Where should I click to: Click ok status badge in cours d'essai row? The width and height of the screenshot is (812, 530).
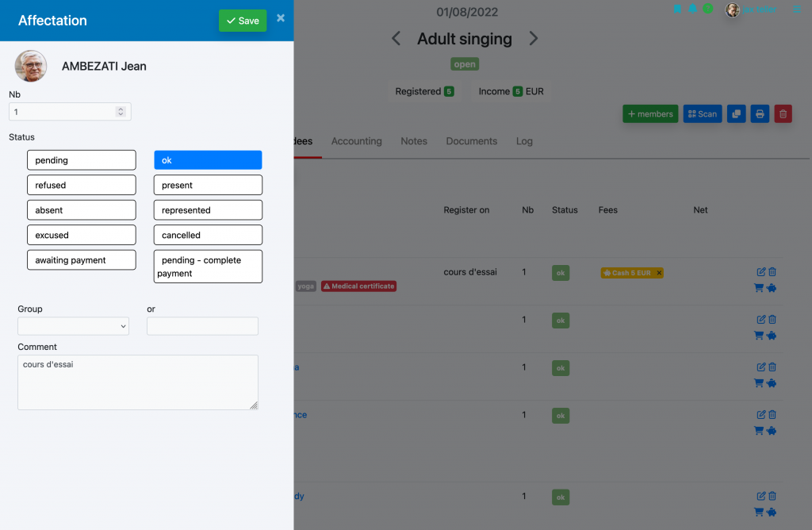tap(561, 273)
